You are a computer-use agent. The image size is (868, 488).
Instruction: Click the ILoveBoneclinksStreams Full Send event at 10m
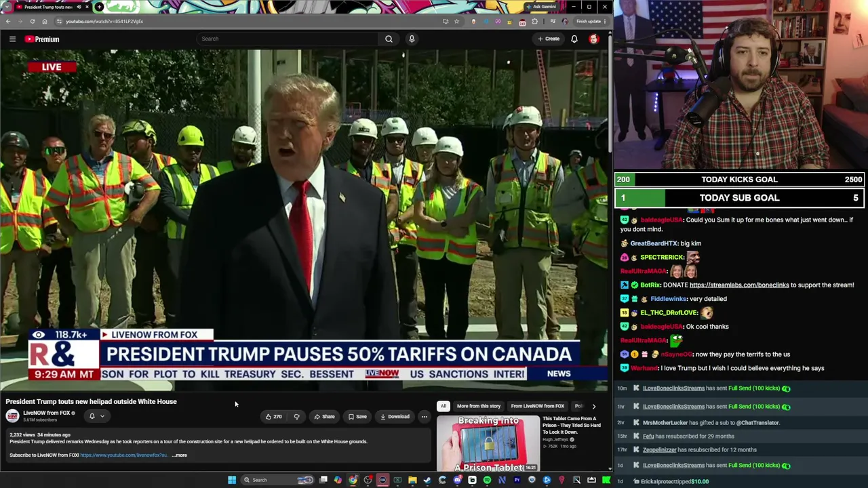click(x=740, y=388)
